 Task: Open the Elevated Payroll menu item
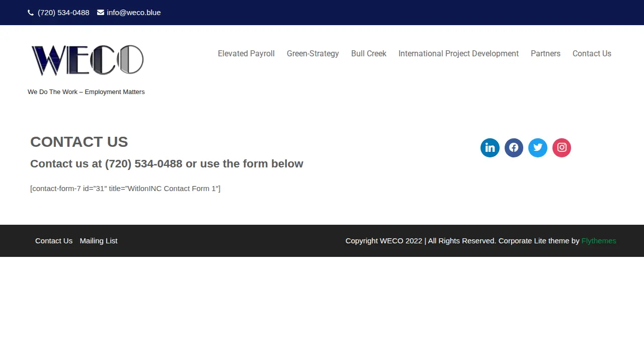pos(246,54)
